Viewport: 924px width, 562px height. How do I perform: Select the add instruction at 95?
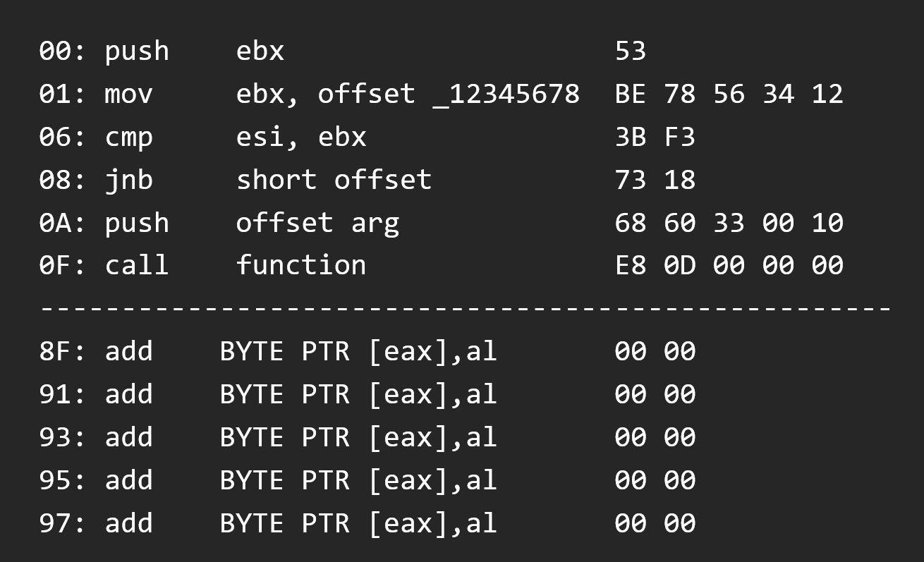click(367, 480)
